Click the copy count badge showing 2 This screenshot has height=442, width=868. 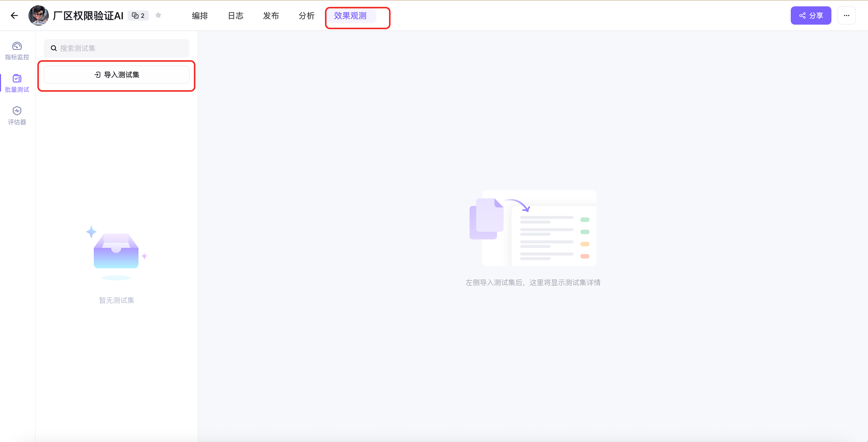coord(138,15)
